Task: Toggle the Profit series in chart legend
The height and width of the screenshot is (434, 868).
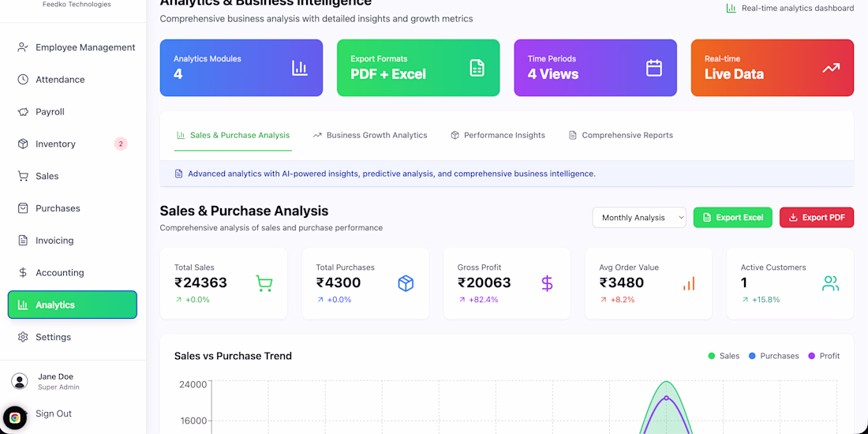Action: point(824,356)
